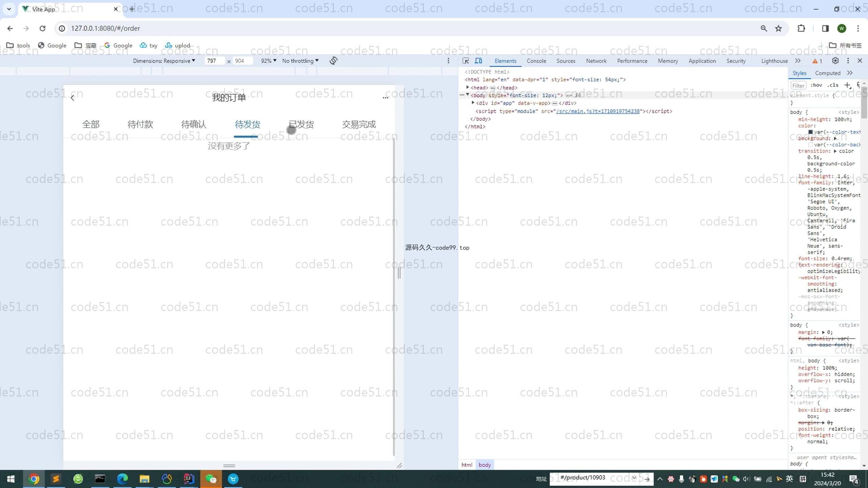Click the dark color swatch for color
Screen dimensions: 868x488
[810, 132]
